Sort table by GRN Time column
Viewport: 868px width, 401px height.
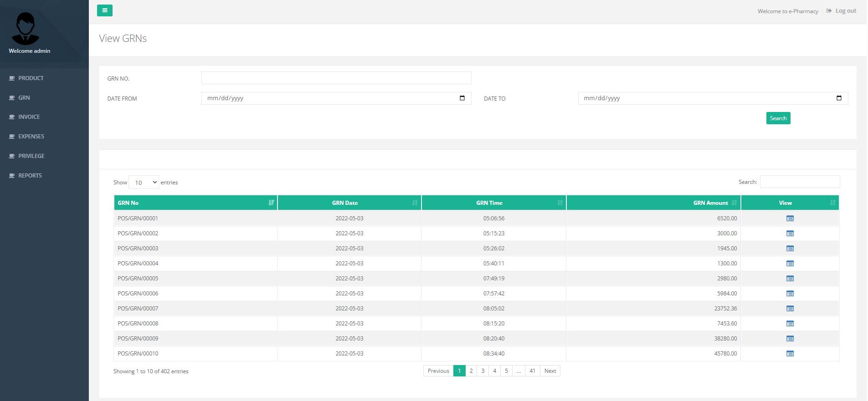coord(494,203)
